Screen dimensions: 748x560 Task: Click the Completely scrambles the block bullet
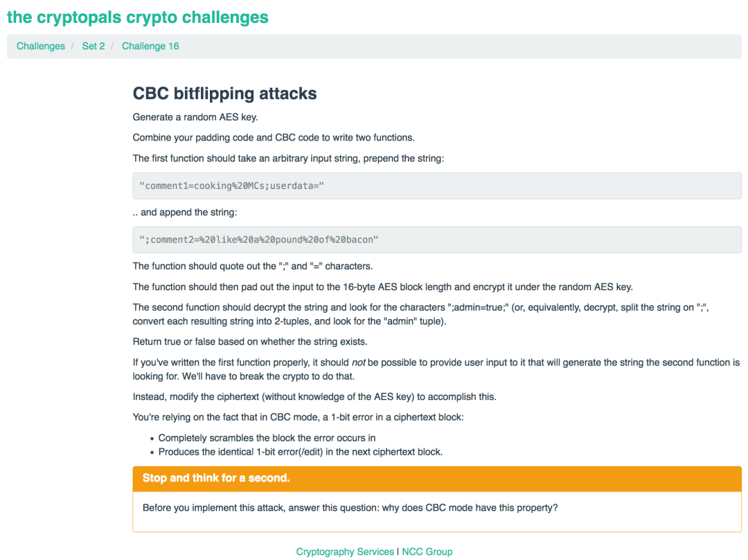[x=267, y=437]
